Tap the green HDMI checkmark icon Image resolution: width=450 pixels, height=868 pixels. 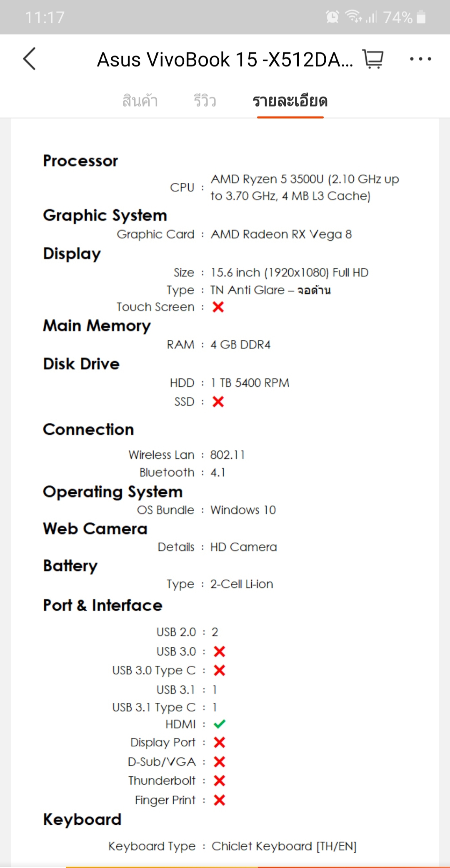(x=219, y=724)
